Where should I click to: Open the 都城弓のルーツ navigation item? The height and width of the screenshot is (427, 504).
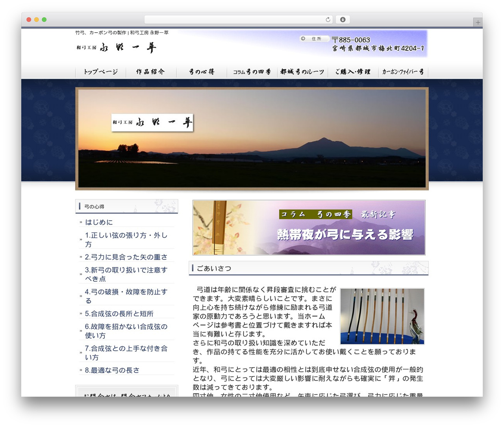pos(302,72)
